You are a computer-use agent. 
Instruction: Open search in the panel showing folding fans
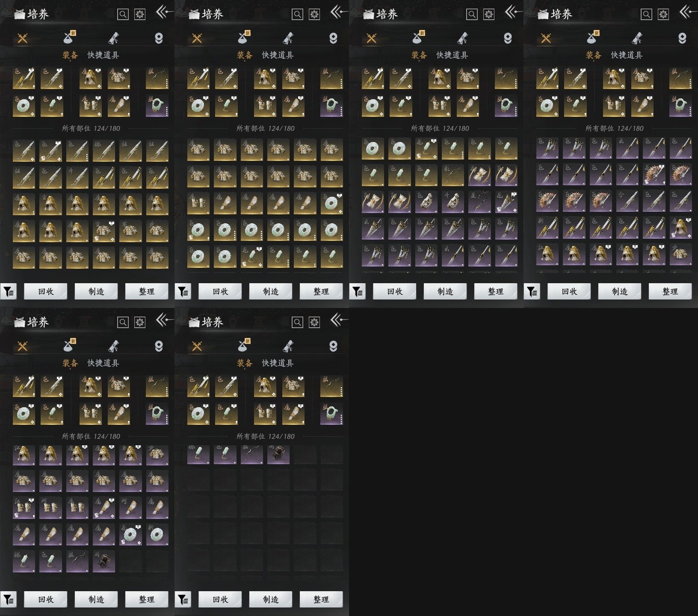coord(646,15)
